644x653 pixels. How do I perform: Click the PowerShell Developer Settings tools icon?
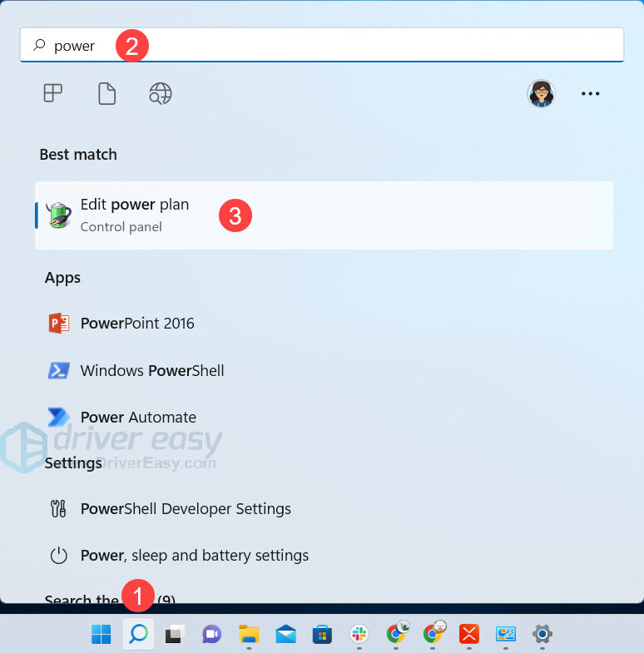(58, 508)
